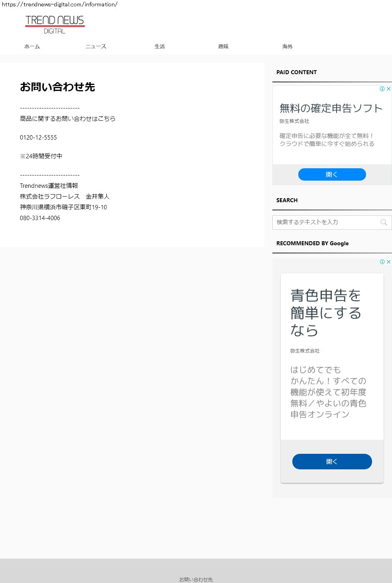Open the lower ad info icon
Screen dimensions: 392x583
pos(382,262)
